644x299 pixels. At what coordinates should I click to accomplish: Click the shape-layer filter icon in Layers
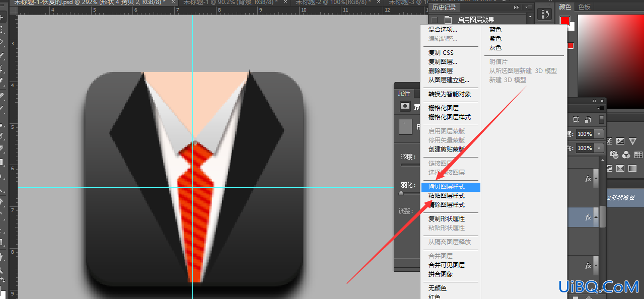coord(576,120)
